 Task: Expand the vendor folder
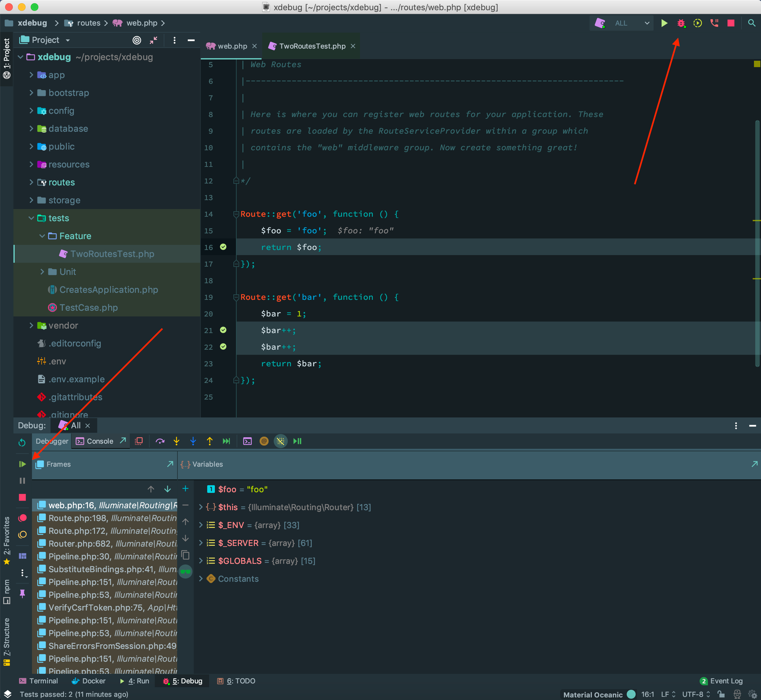tap(31, 325)
